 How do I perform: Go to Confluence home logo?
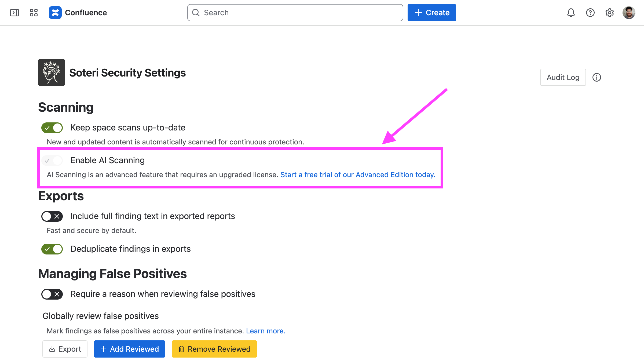[x=78, y=13]
